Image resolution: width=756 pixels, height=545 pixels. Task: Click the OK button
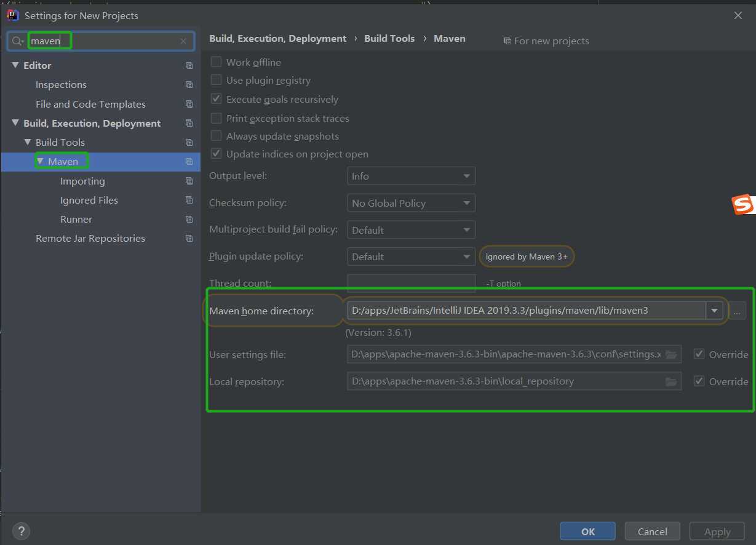pos(588,531)
